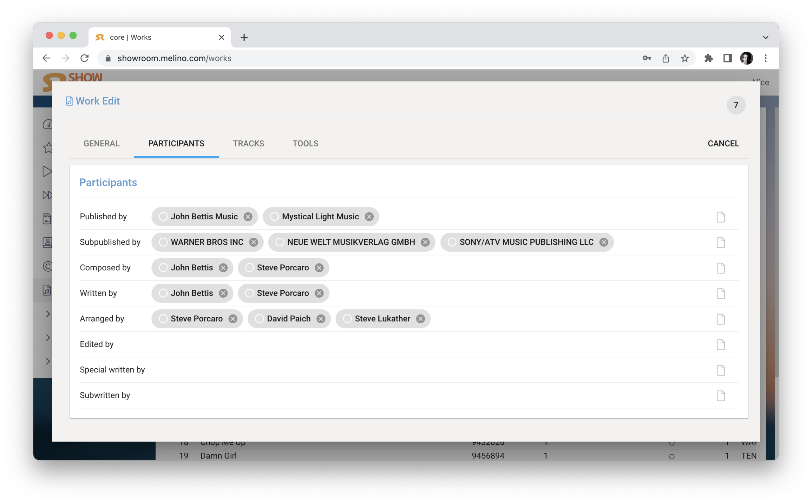Screen dimensions: 812x504
Task: Click document icon in Special written by row
Action: click(x=721, y=370)
